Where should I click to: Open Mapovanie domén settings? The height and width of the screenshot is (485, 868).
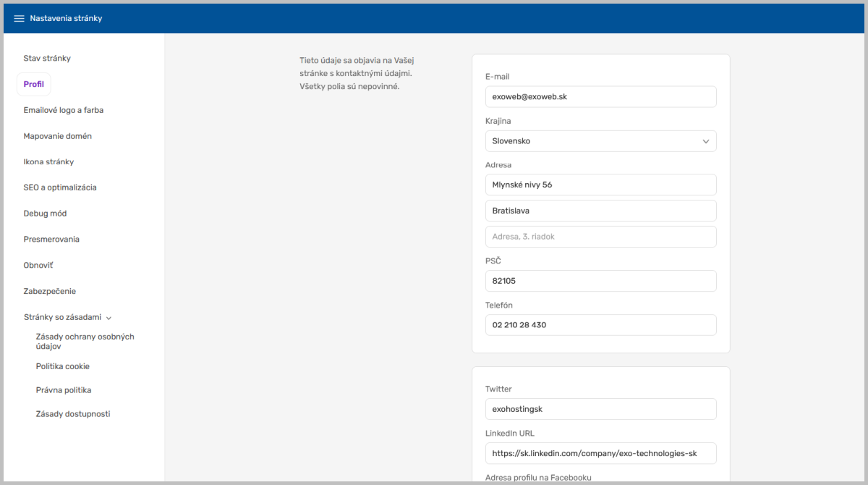tap(57, 136)
